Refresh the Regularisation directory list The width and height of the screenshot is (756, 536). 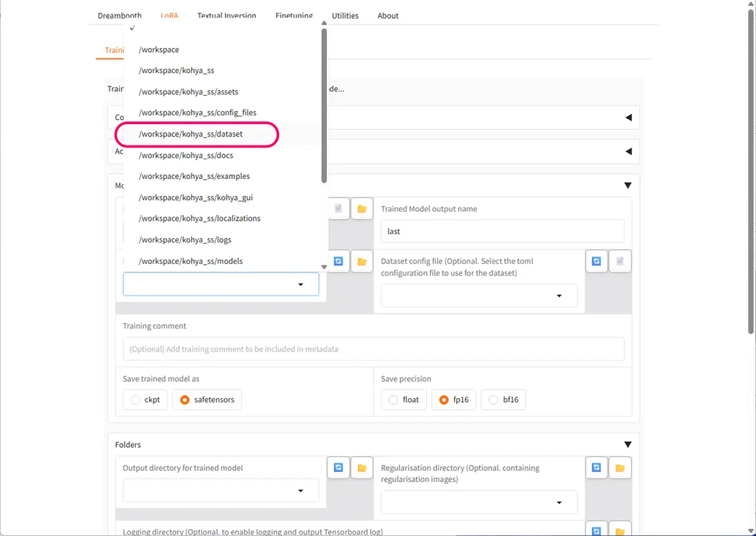click(597, 468)
